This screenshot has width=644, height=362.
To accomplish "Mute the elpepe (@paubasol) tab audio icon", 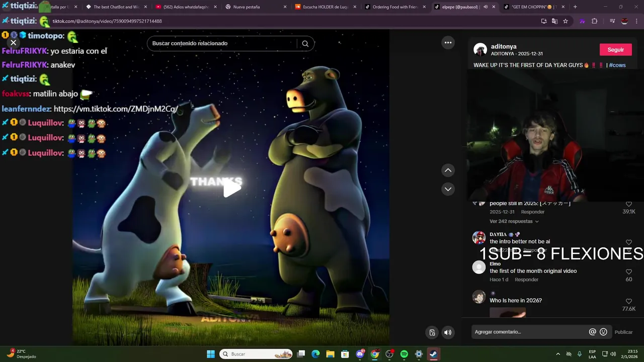I will (485, 7).
